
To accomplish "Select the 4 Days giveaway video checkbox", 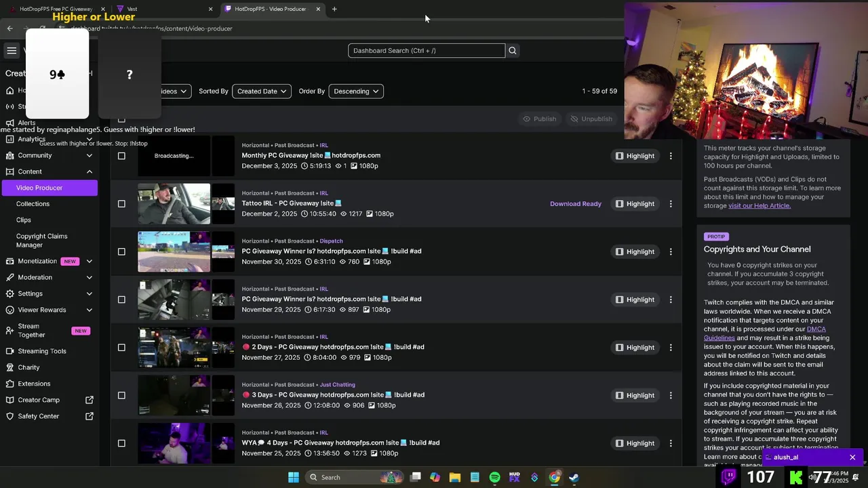I will coord(121,443).
